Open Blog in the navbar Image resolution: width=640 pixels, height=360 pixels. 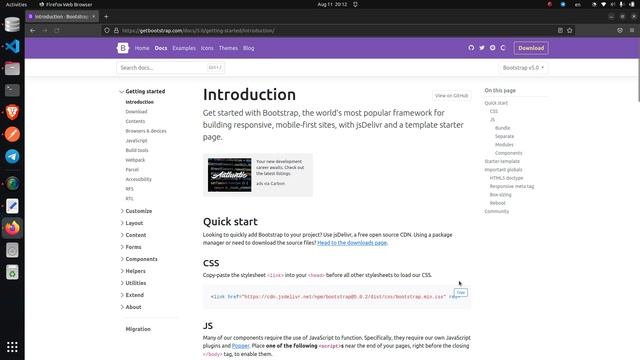pos(249,48)
